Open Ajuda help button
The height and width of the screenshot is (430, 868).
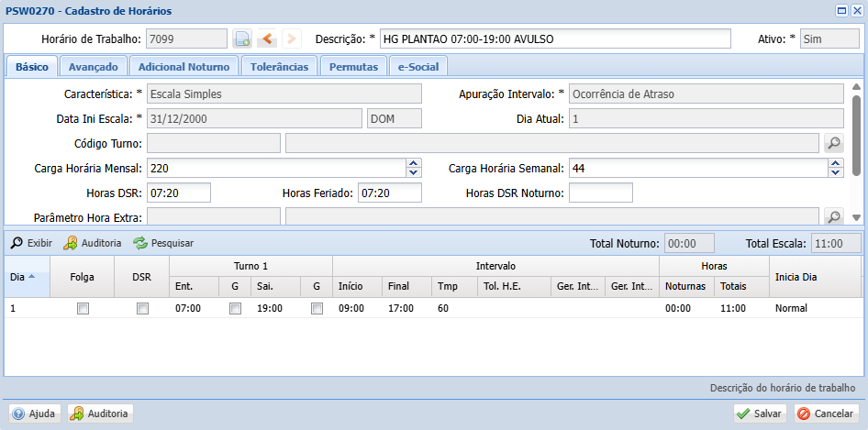pos(34,413)
